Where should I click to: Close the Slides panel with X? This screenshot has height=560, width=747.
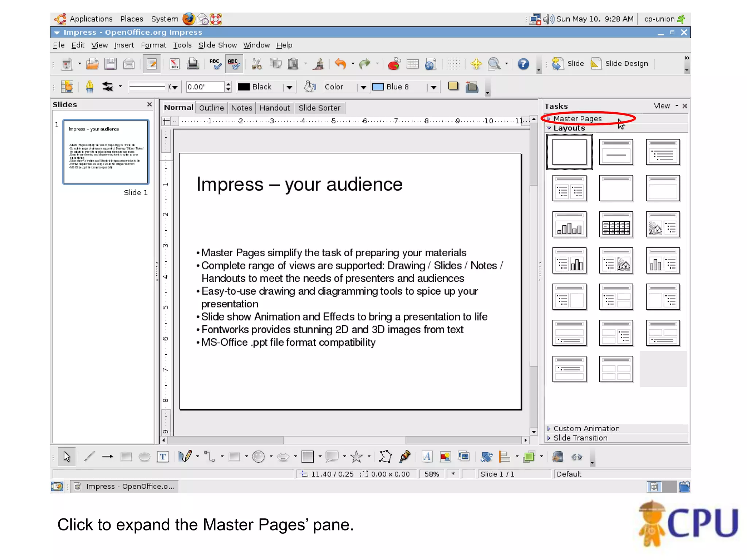tap(149, 105)
